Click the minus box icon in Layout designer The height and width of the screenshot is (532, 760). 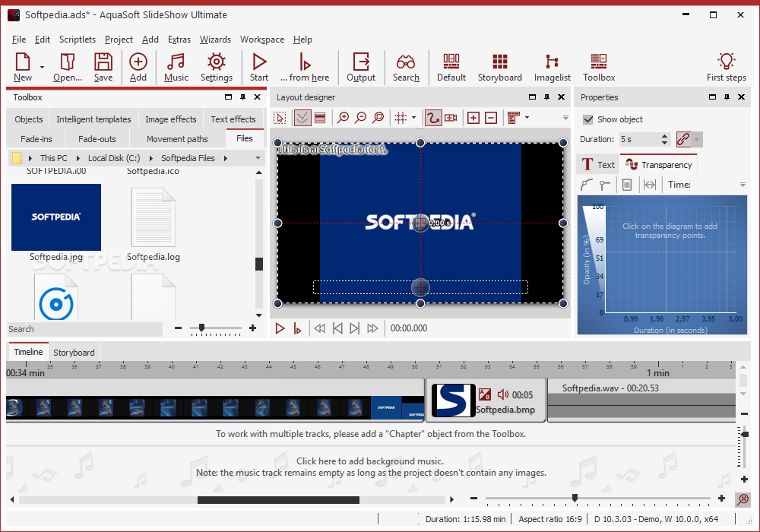491,117
